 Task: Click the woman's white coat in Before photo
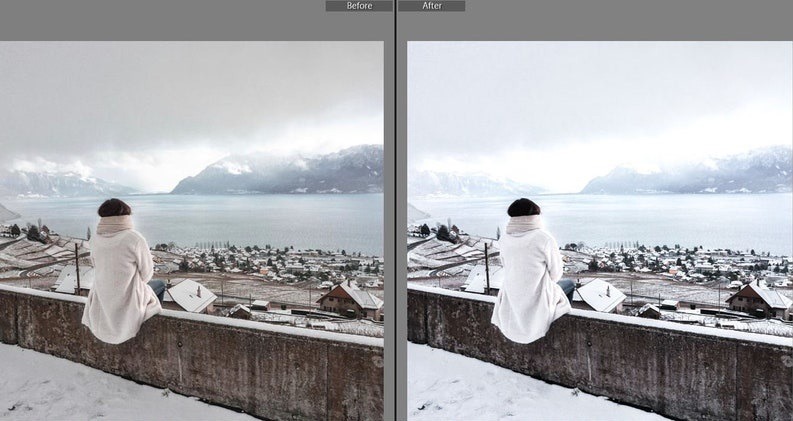pos(119,285)
